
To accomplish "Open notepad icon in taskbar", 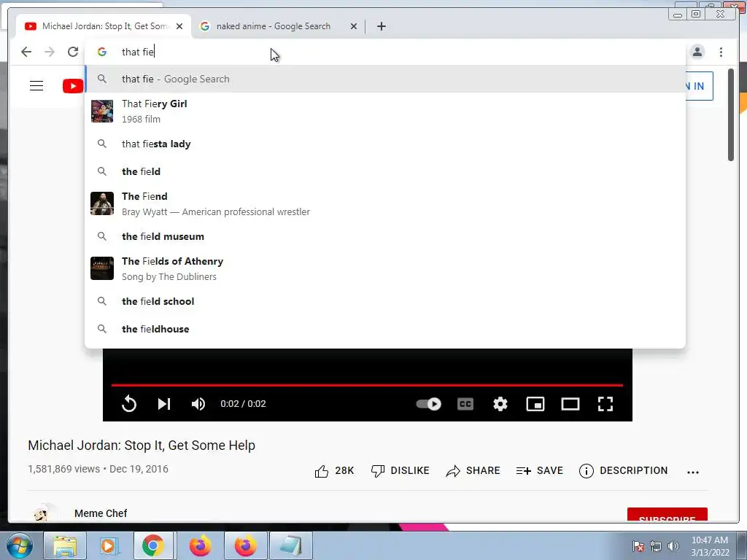I will click(290, 545).
